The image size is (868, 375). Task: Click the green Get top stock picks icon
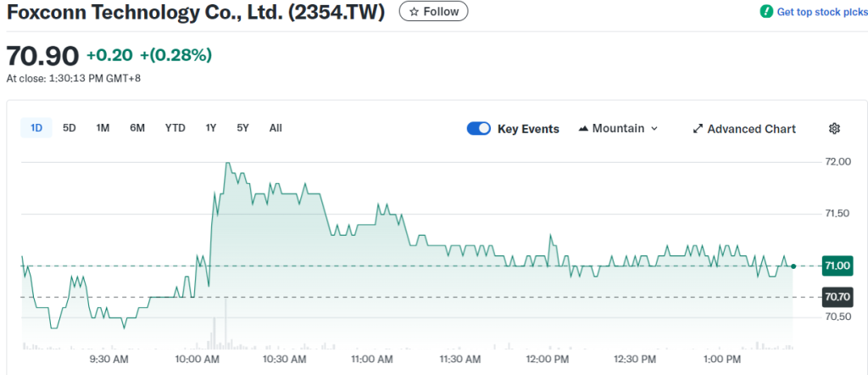tap(766, 12)
